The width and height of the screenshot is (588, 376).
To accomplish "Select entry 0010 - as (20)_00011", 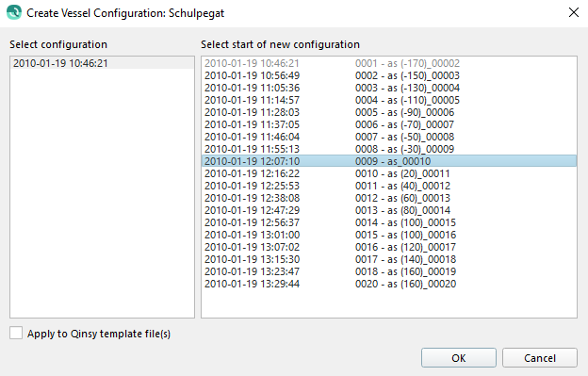I will pyautogui.click(x=389, y=173).
